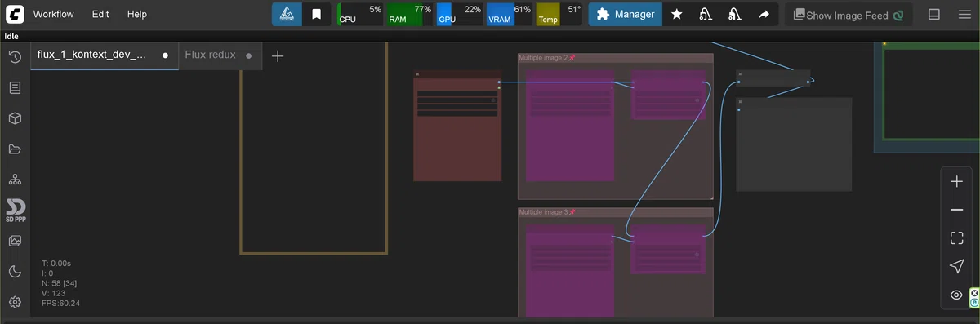
Task: Open the image gallery sidebar icon
Action: [x=15, y=241]
